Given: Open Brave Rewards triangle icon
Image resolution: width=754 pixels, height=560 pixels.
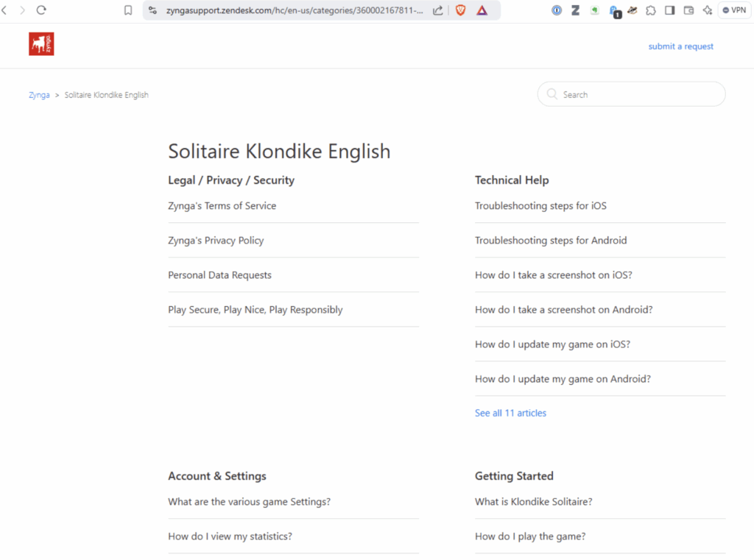Looking at the screenshot, I should (x=482, y=10).
